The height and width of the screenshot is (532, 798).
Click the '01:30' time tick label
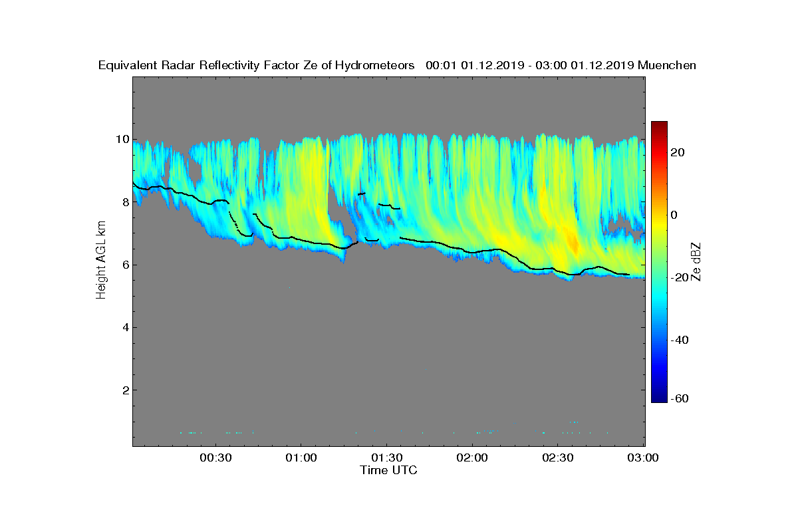(387, 458)
